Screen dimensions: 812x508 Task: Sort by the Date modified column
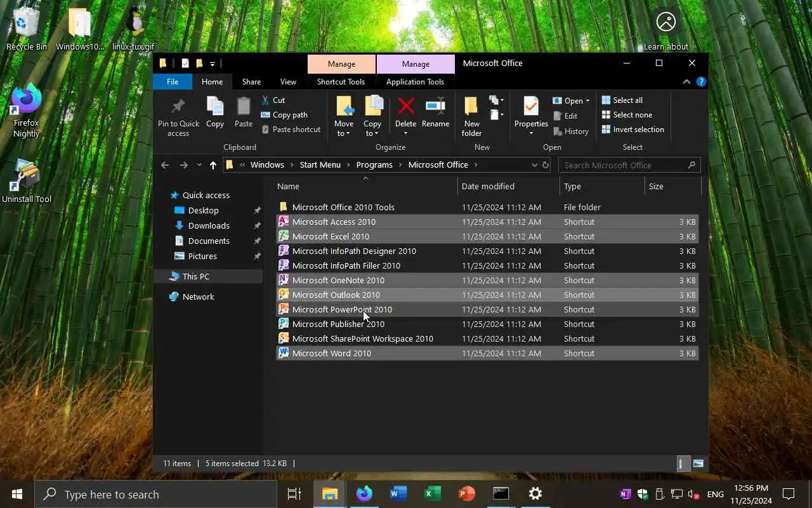pyautogui.click(x=509, y=186)
